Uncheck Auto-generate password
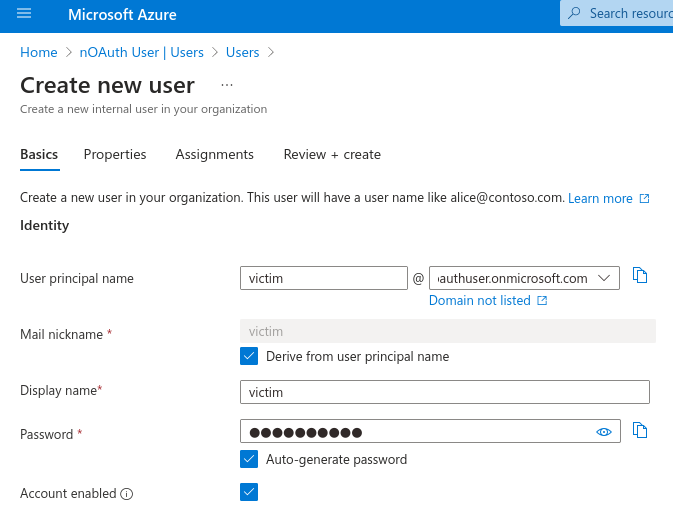Image resolution: width=673 pixels, height=514 pixels. tap(249, 459)
